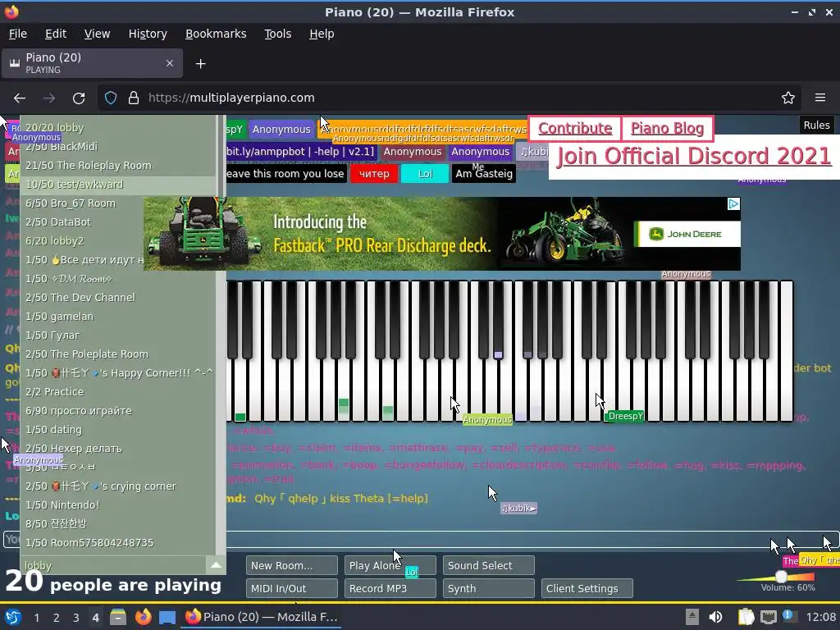Image resolution: width=840 pixels, height=630 pixels.
Task: Launch Firefox from the taskbar icon
Action: click(x=143, y=617)
